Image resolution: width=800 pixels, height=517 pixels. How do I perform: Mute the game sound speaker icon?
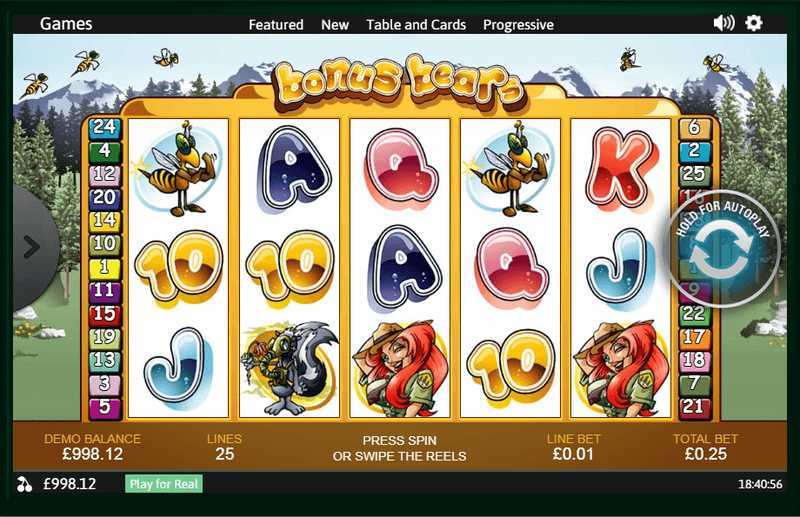(x=723, y=23)
